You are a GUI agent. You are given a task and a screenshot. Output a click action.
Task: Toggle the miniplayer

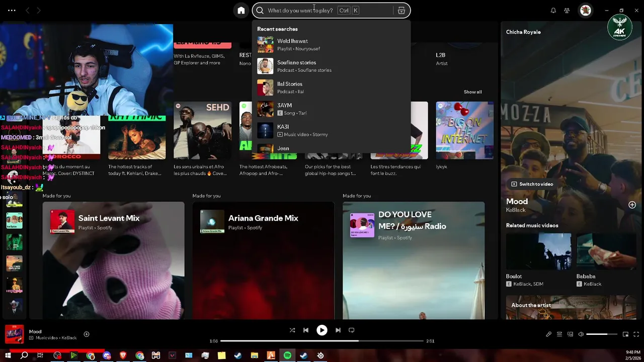coord(625,334)
